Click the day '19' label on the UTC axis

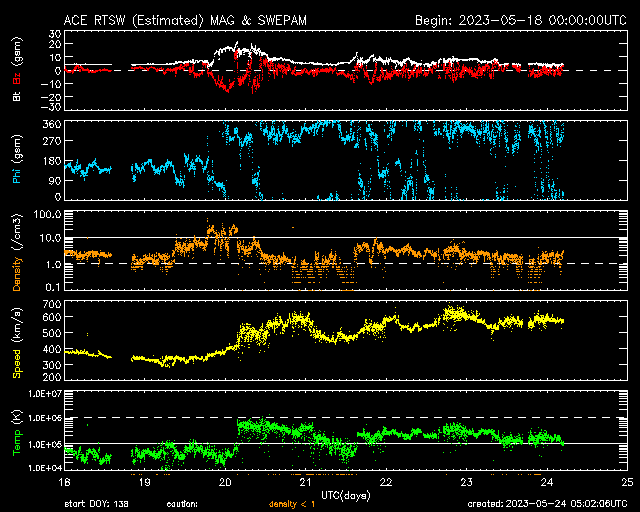[144, 482]
